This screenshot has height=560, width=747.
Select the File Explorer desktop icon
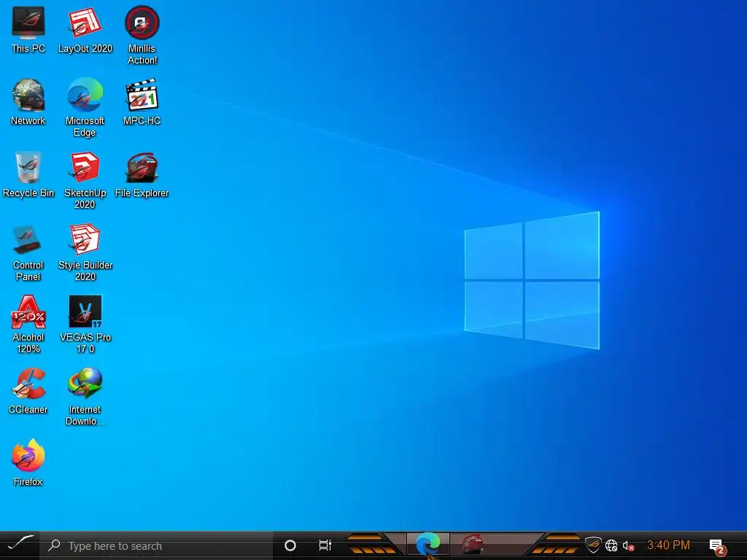142,175
